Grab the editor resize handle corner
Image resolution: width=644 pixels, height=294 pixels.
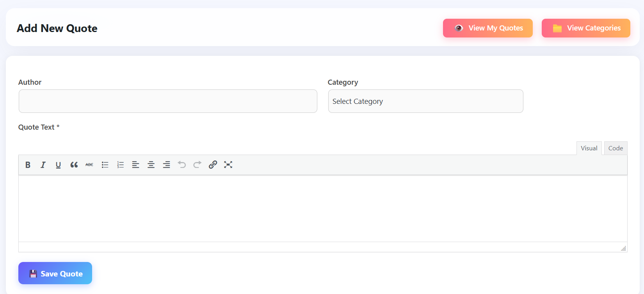[623, 248]
